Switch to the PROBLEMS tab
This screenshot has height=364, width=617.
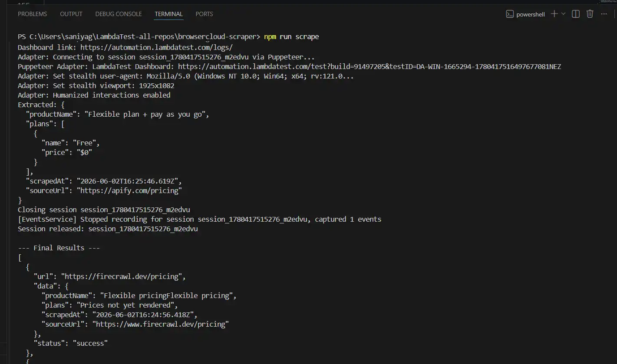click(32, 14)
